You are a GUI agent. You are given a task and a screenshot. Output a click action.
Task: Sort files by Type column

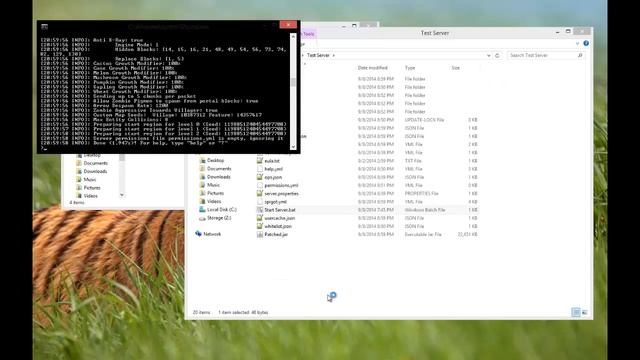410,68
